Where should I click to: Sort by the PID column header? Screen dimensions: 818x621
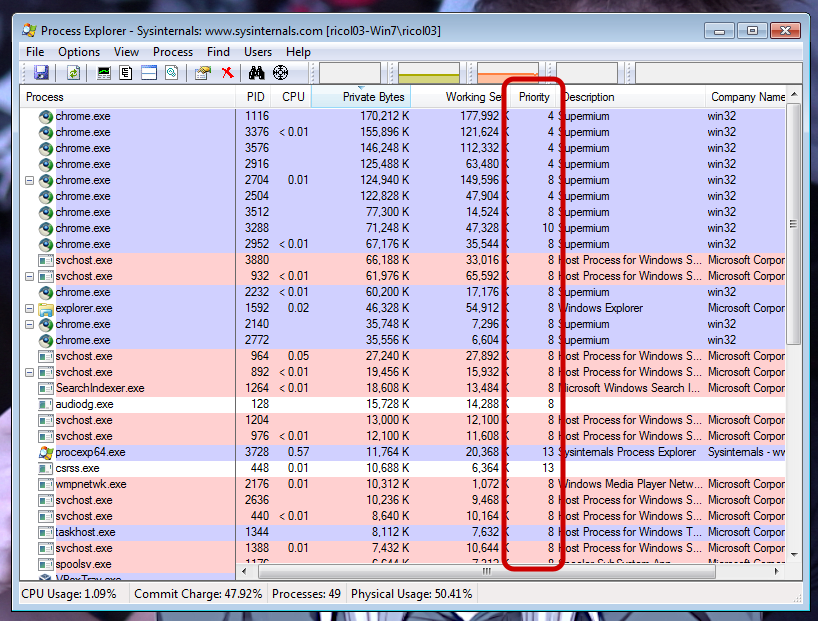pos(255,97)
